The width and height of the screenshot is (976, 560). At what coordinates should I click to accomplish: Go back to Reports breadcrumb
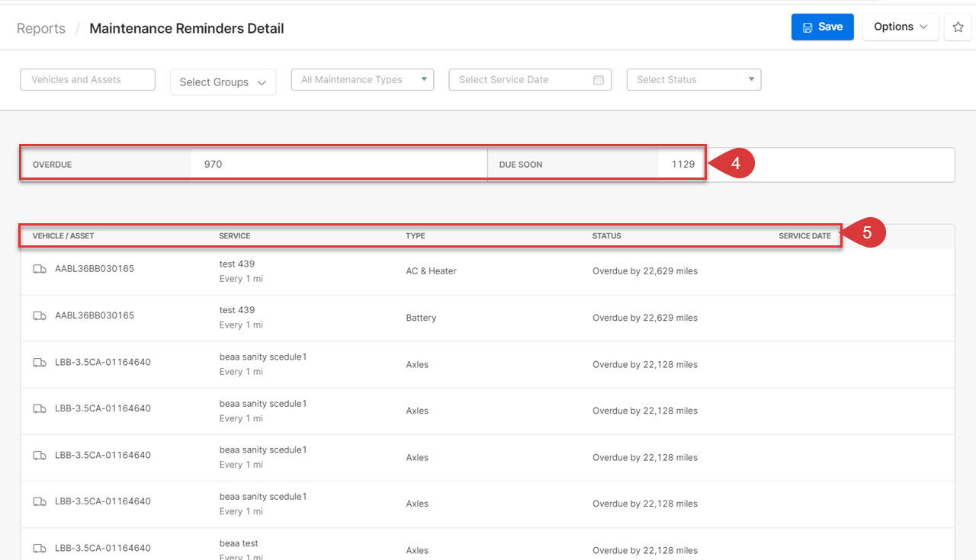point(41,28)
